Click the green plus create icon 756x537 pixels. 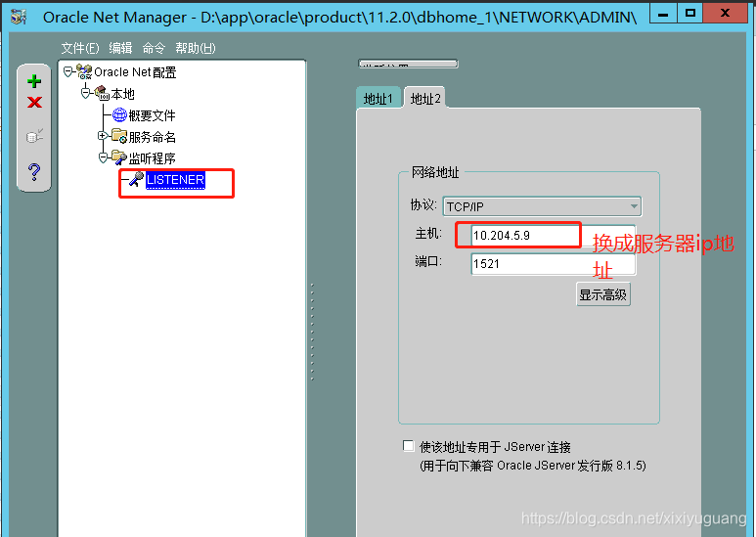pyautogui.click(x=34, y=81)
